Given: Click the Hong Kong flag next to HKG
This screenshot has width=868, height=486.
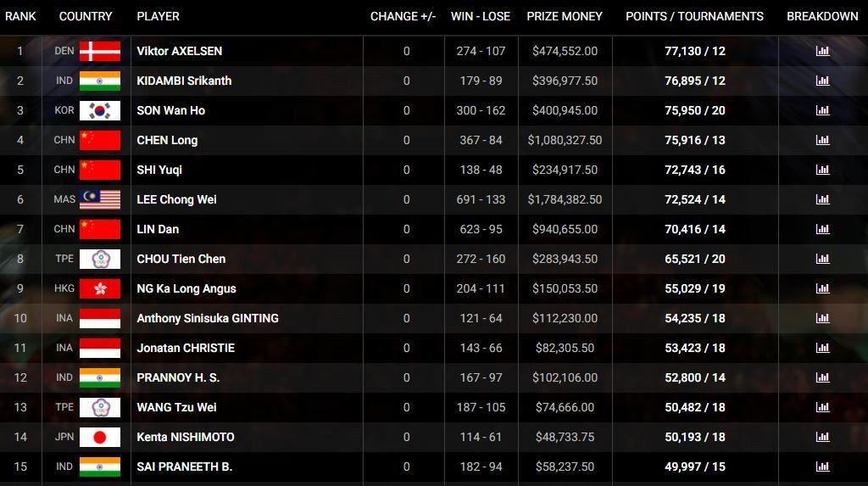Looking at the screenshot, I should click(x=100, y=288).
